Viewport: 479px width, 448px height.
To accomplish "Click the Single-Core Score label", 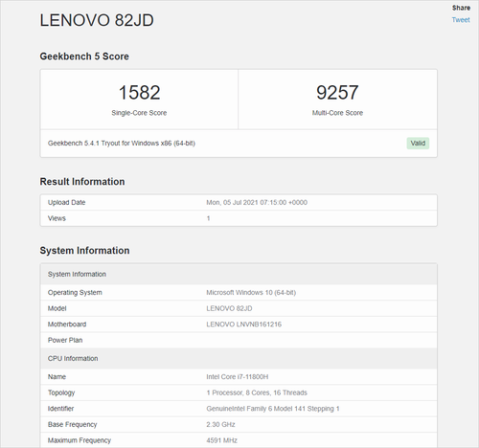I will pos(139,113).
